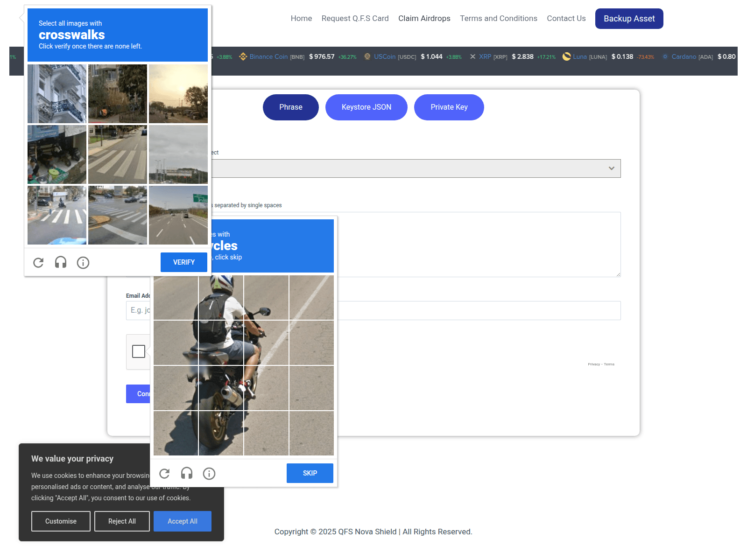747x560 pixels.
Task: Get audio challenge for crosswalks captcha
Action: click(x=61, y=263)
